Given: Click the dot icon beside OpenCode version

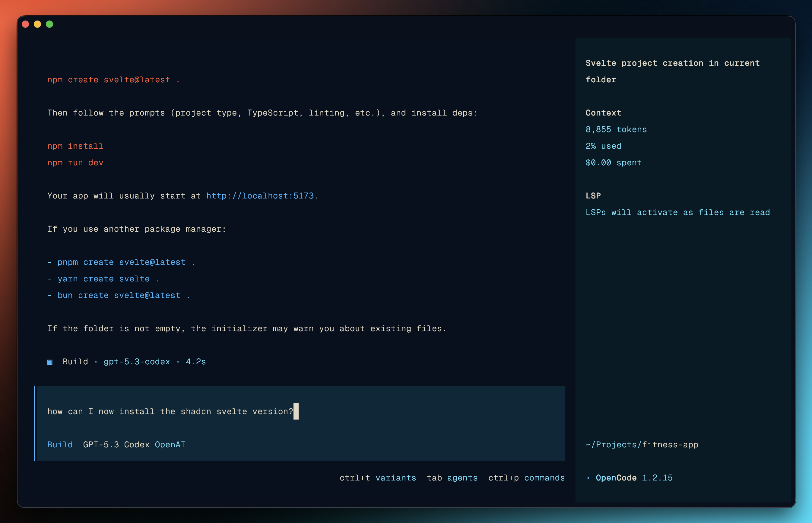Looking at the screenshot, I should tap(588, 478).
